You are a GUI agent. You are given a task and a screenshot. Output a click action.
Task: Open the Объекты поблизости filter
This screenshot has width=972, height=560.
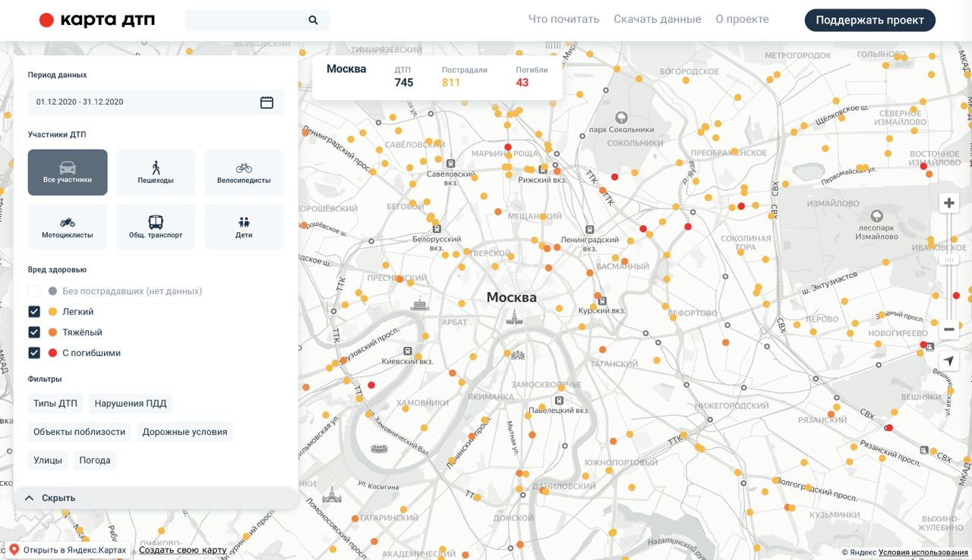(79, 432)
